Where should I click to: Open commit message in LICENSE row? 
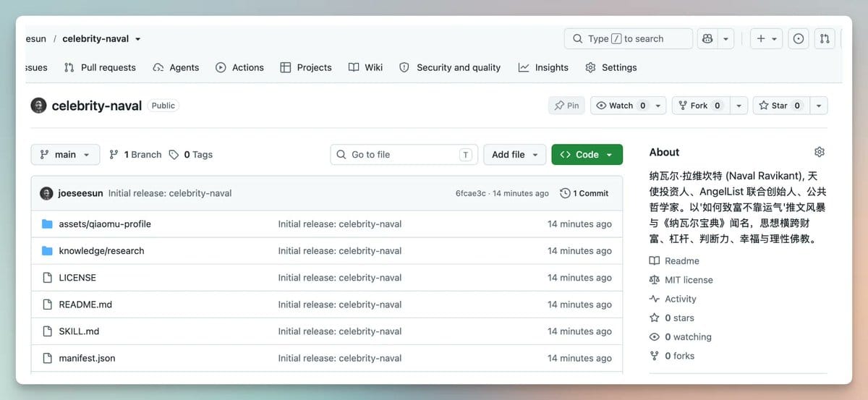(340, 278)
